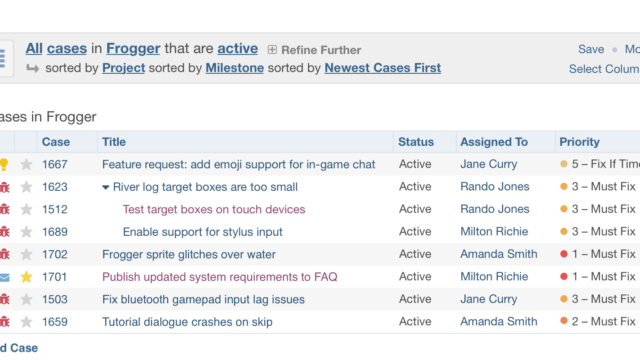This screenshot has width=640, height=360.
Task: Sort by the Assigned To column header
Action: 494,142
